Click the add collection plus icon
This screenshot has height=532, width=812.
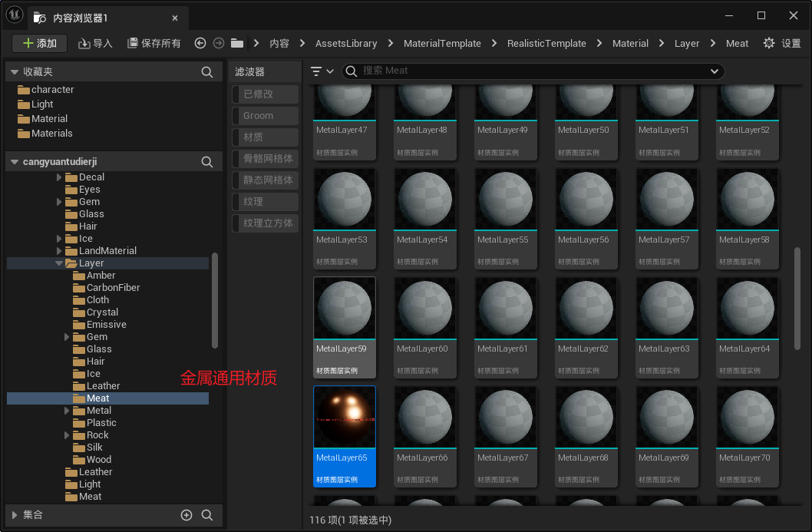tap(186, 515)
